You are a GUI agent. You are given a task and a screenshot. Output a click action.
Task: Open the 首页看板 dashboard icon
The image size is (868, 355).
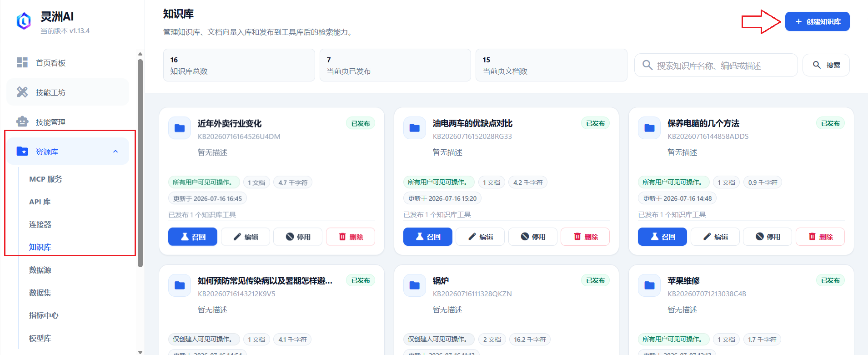(x=22, y=62)
